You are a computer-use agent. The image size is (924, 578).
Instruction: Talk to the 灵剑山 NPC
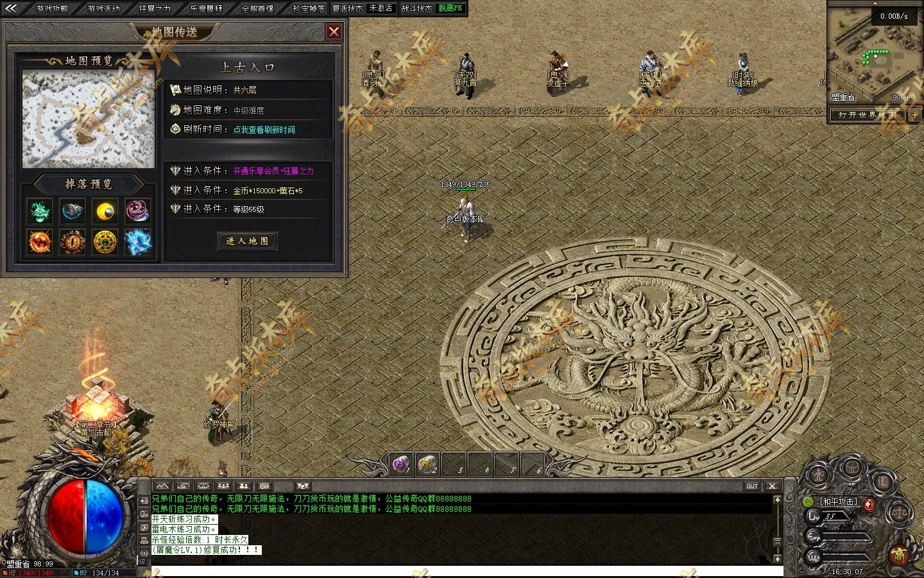tap(375, 74)
